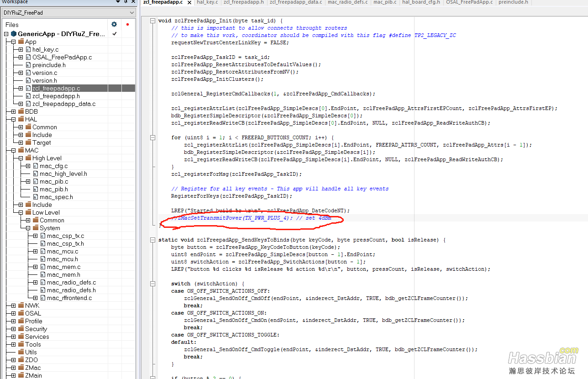Click the MAC folder icon
Image resolution: width=588 pixels, height=379 pixels.
[21, 150]
